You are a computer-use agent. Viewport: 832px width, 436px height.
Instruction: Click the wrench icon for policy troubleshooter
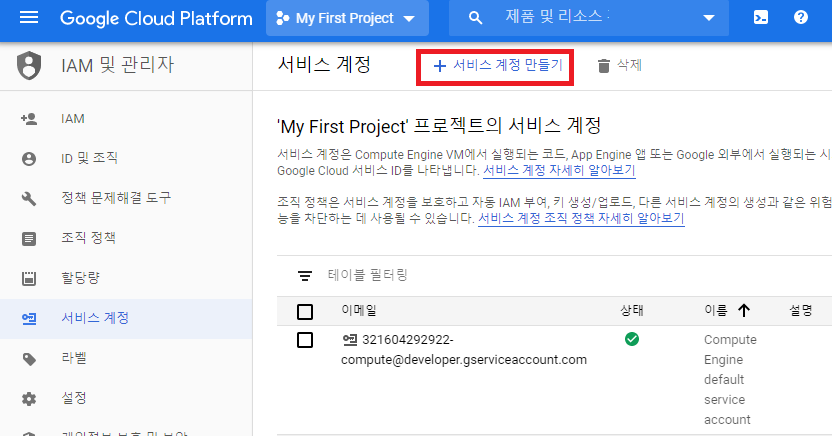[29, 198]
